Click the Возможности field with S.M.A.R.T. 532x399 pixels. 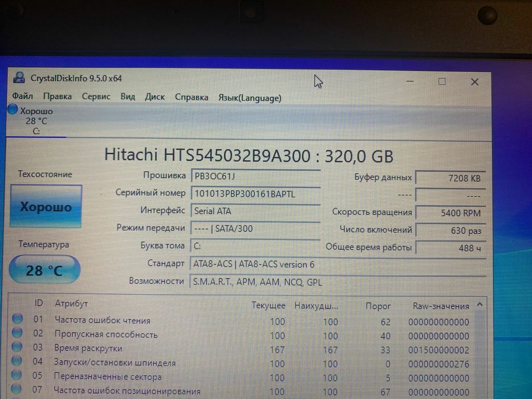(338, 282)
